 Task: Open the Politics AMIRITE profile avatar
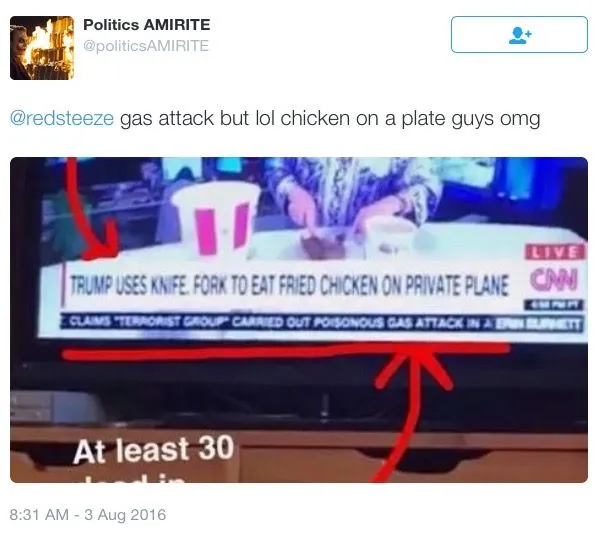pyautogui.click(x=42, y=48)
